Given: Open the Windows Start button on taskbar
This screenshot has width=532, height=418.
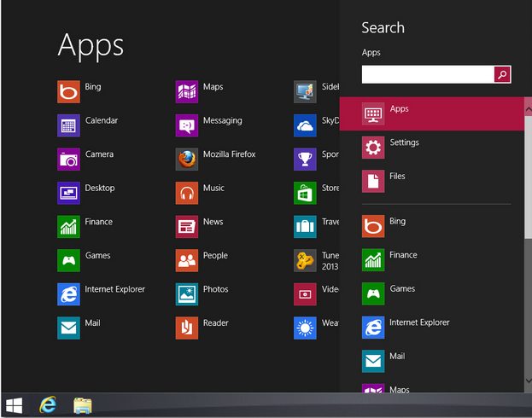Looking at the screenshot, I should click(15, 405).
